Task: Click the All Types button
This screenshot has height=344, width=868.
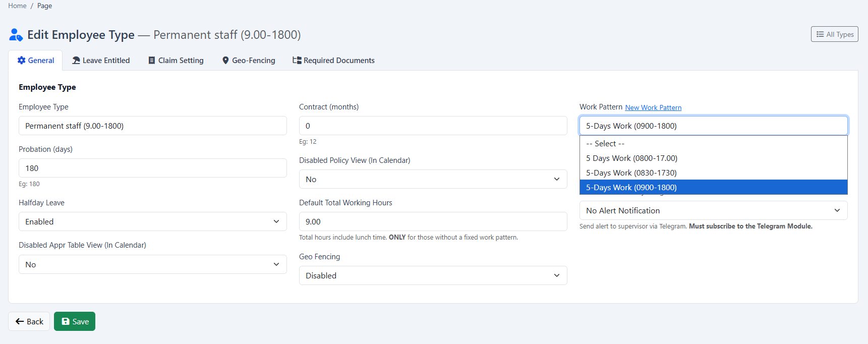Action: coord(834,34)
